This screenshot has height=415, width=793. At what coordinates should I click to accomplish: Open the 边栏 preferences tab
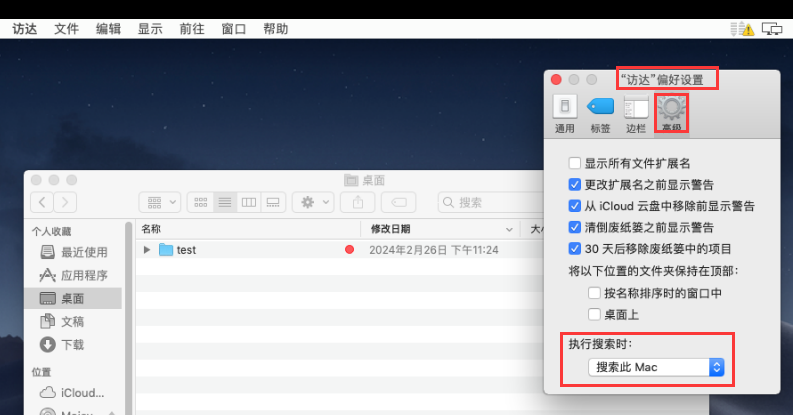[636, 114]
